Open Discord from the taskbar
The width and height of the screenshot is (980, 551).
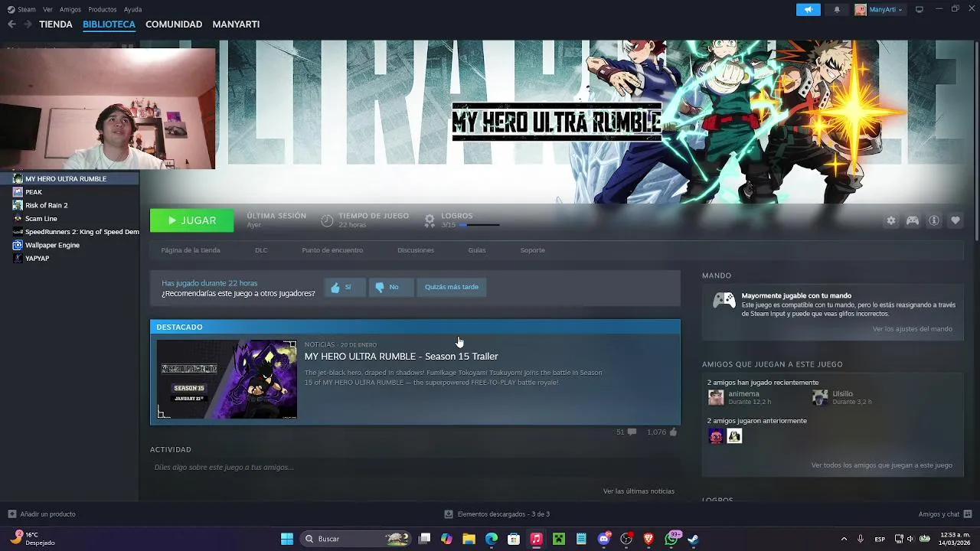[x=604, y=539]
